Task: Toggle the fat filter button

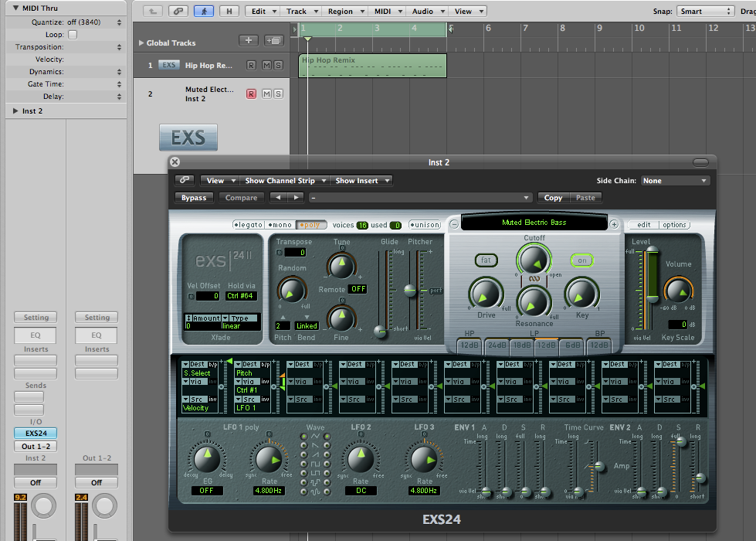Action: point(486,260)
